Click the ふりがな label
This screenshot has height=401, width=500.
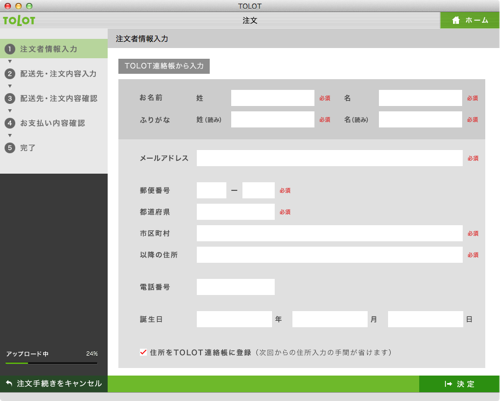[x=155, y=120]
